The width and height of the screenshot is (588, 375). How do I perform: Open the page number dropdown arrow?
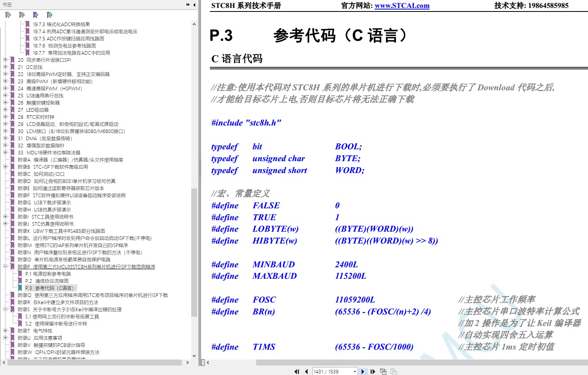pyautogui.click(x=354, y=371)
